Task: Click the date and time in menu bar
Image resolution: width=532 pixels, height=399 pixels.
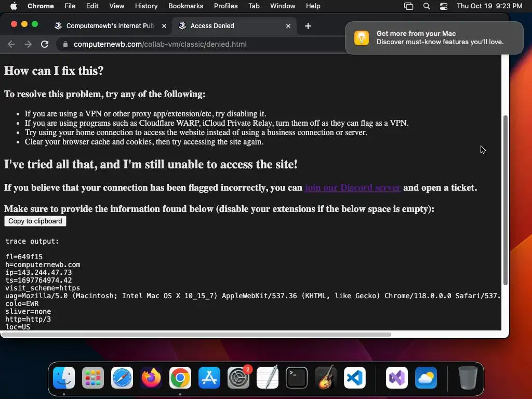Action: coord(489,6)
